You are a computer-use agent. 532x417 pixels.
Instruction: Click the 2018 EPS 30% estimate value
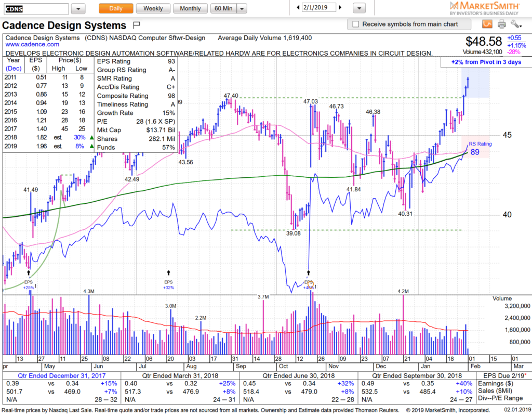pyautogui.click(x=79, y=138)
